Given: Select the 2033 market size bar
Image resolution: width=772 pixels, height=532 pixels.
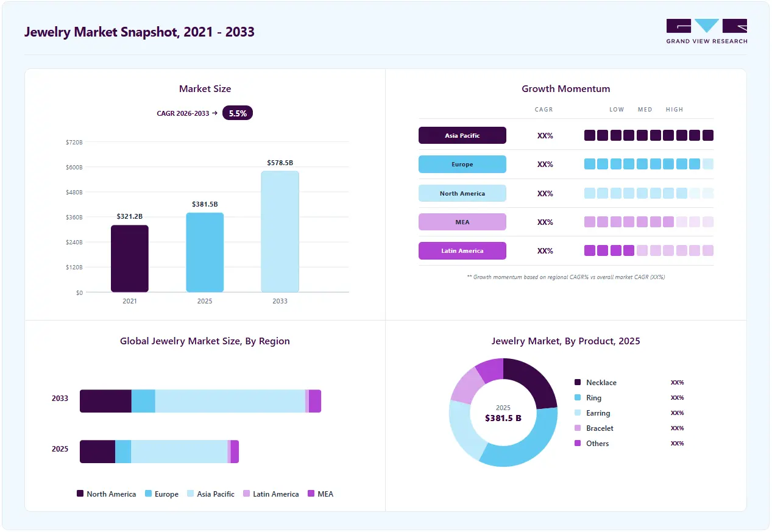Looking at the screenshot, I should click(280, 232).
